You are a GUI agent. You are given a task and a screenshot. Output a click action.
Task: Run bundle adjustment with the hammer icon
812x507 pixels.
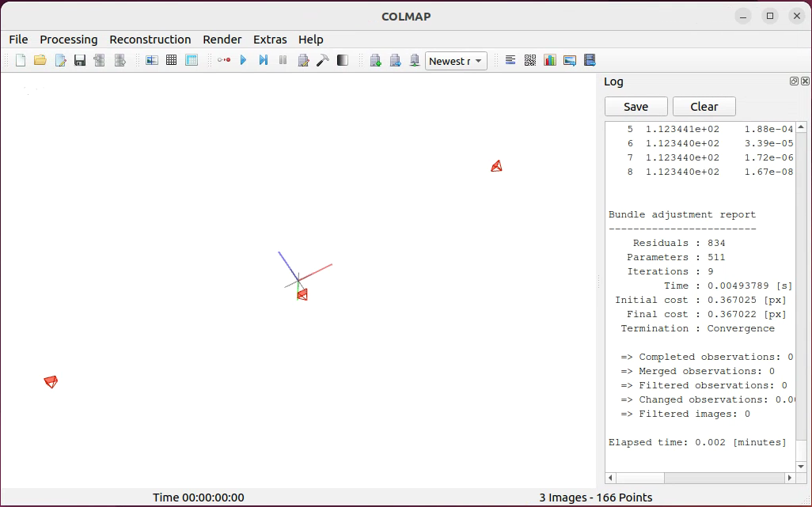tap(323, 61)
